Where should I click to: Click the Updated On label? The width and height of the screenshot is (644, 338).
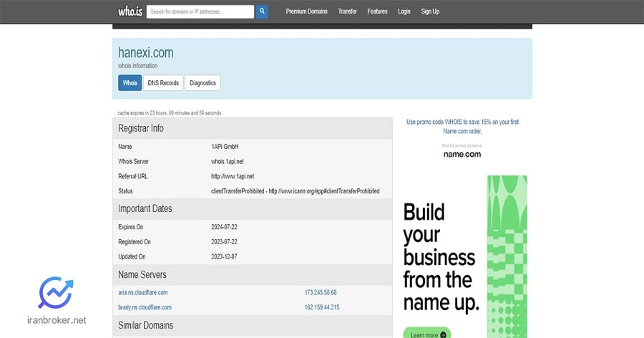coord(132,256)
